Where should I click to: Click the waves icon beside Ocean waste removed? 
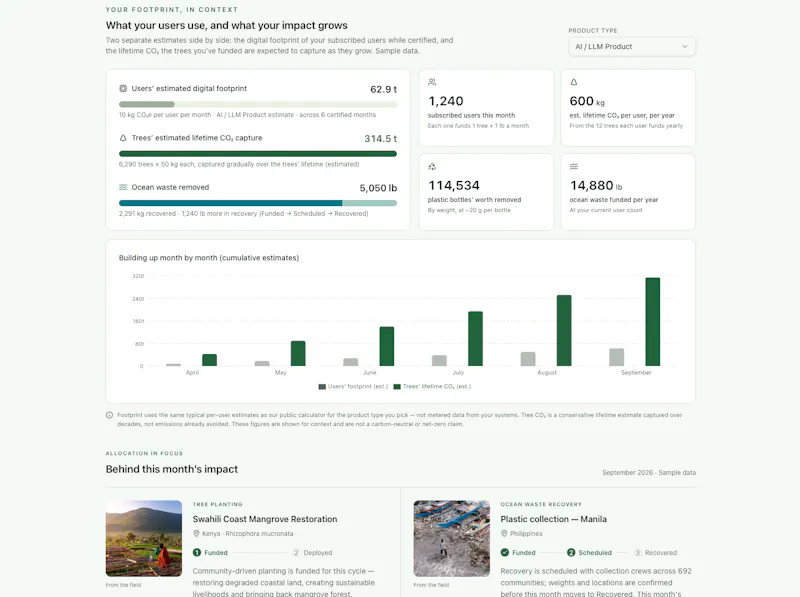point(123,187)
